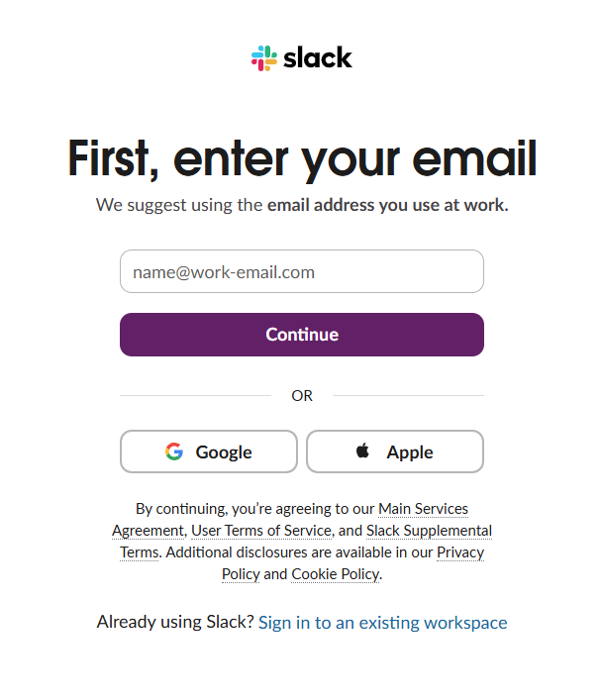601x700 pixels.
Task: Open the Cookie Policy link
Action: pos(336,574)
